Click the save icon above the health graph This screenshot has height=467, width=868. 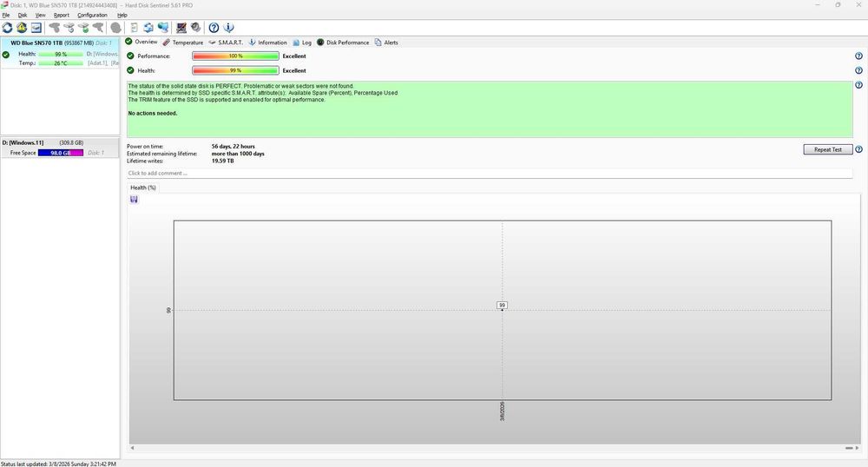click(134, 199)
